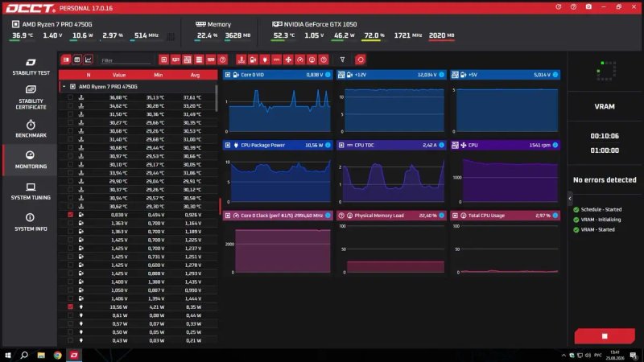Open info for CPU fan rpm graph

(555, 145)
